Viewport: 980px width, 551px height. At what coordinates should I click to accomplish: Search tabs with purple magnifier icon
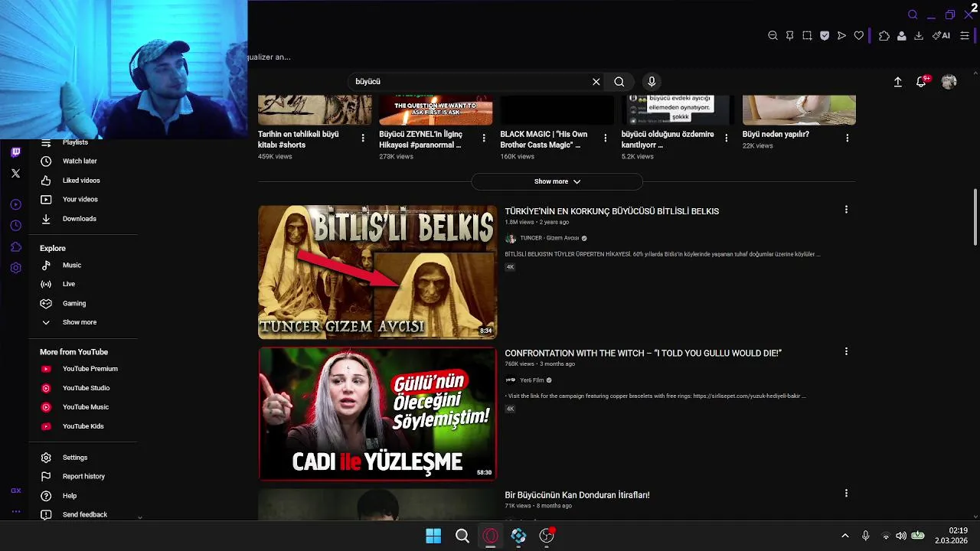pos(913,15)
